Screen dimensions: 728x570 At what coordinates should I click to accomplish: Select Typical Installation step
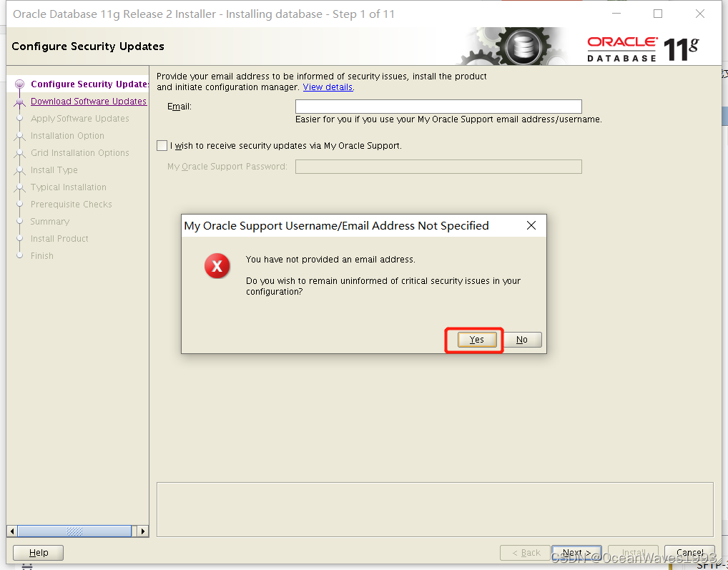pos(68,187)
